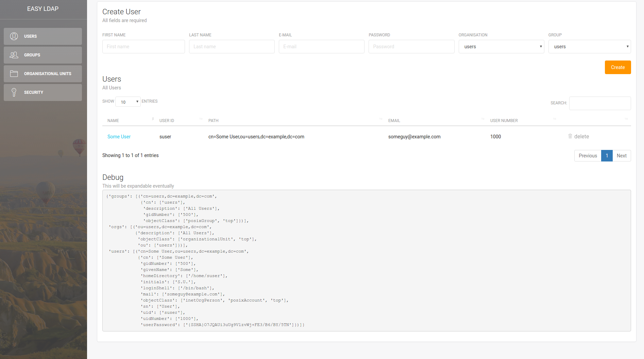Click the sort icon on Path column
This screenshot has height=359, width=644.
point(380,119)
